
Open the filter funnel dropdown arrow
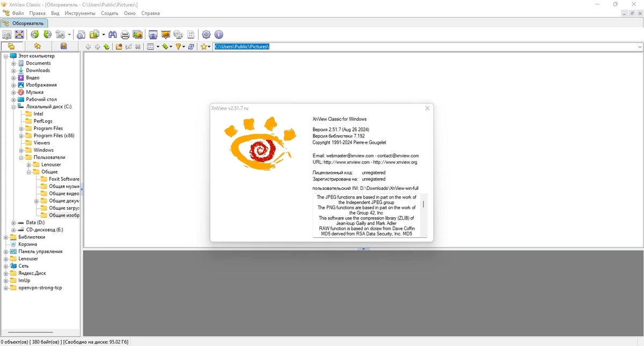pos(184,47)
